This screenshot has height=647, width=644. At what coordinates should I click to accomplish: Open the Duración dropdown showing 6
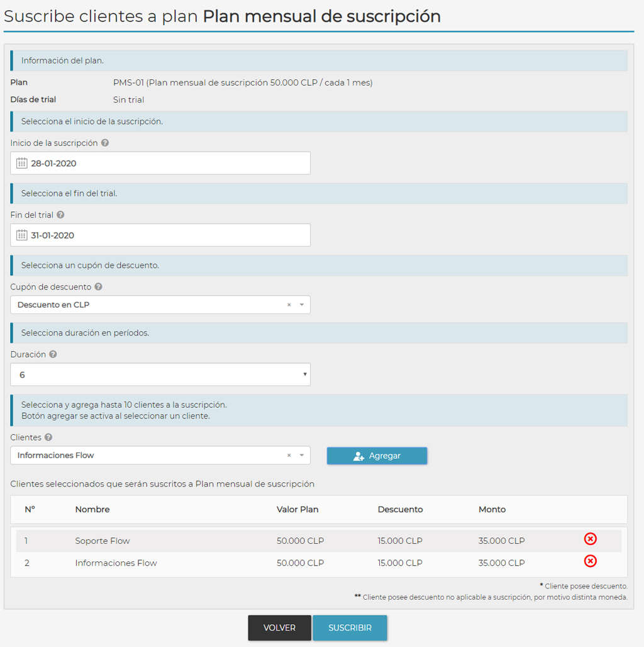[x=160, y=374]
